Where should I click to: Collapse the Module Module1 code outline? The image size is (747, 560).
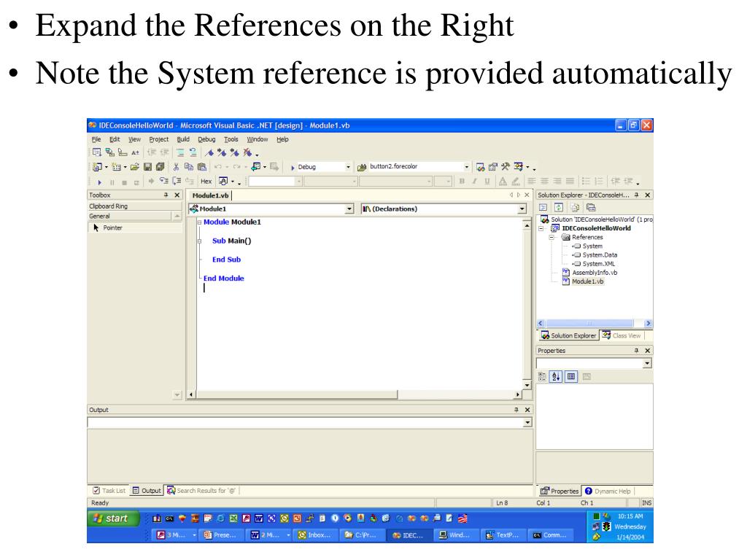(x=200, y=222)
